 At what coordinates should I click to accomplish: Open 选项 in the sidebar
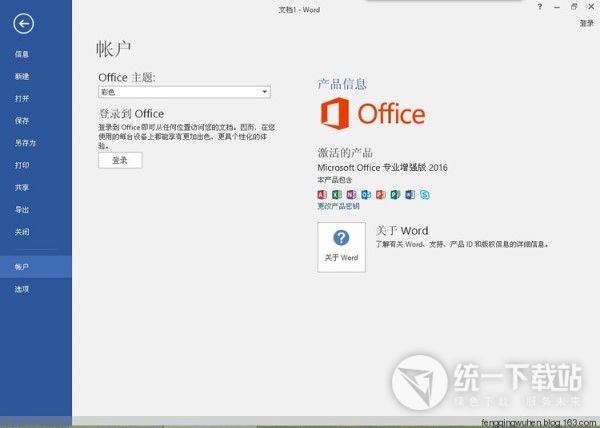pos(22,289)
